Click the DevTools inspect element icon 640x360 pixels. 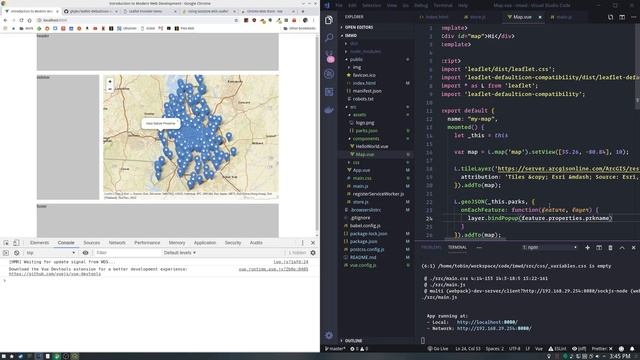tap(6, 242)
